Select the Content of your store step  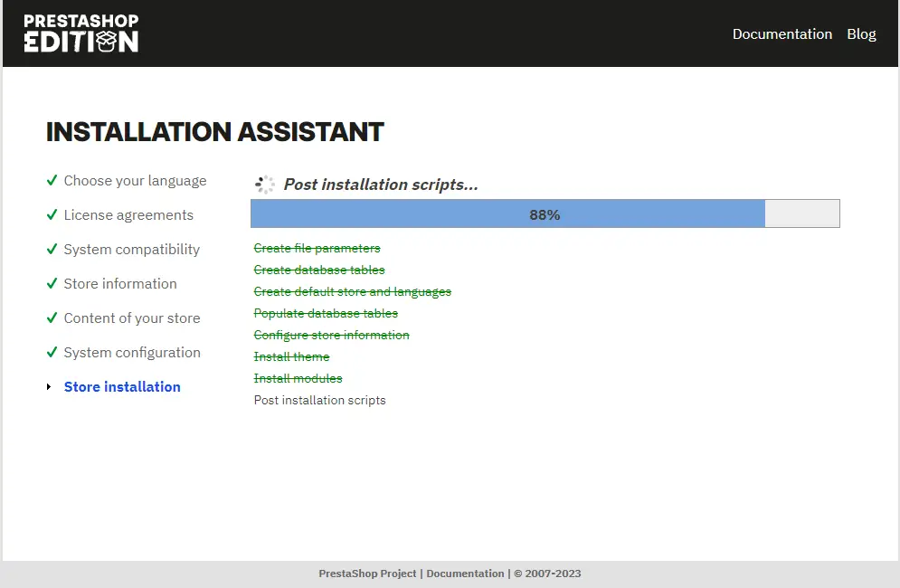coord(132,318)
